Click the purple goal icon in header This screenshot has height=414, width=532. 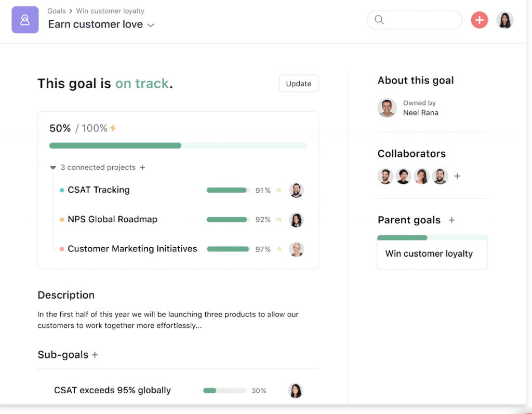25,20
